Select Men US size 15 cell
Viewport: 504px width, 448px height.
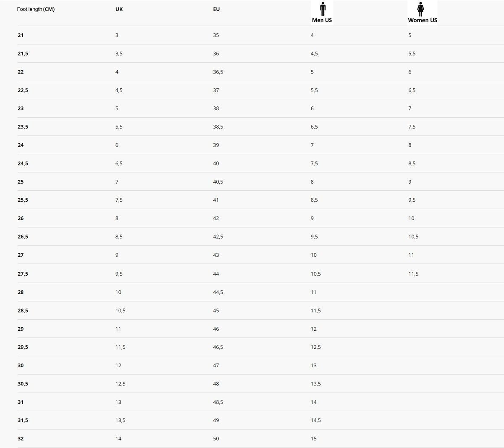point(314,439)
